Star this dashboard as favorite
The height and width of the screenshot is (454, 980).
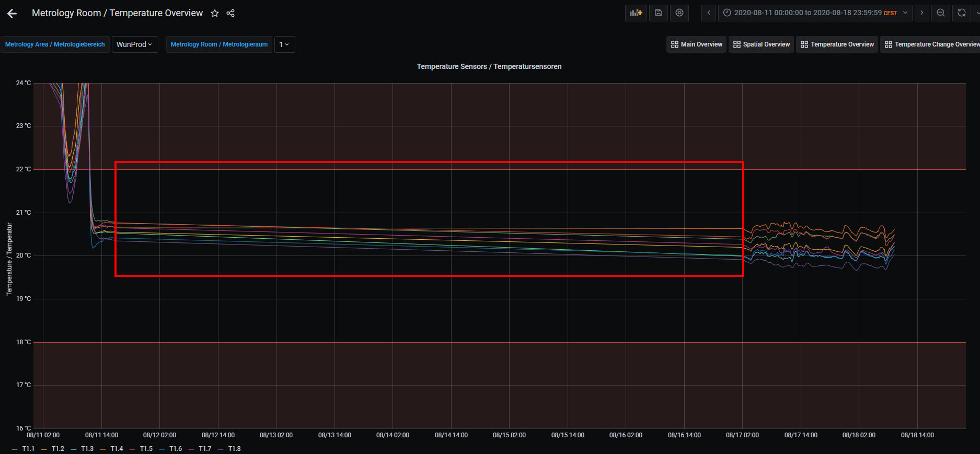coord(215,13)
